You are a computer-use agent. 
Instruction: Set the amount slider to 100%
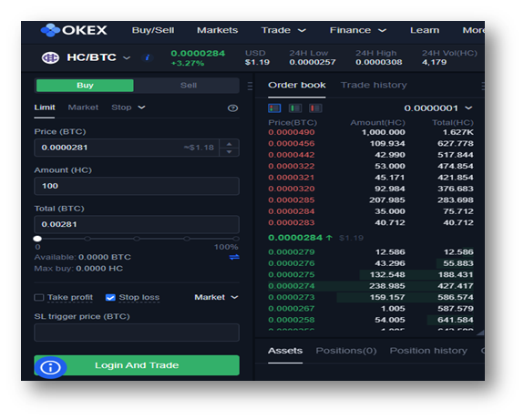click(236, 239)
